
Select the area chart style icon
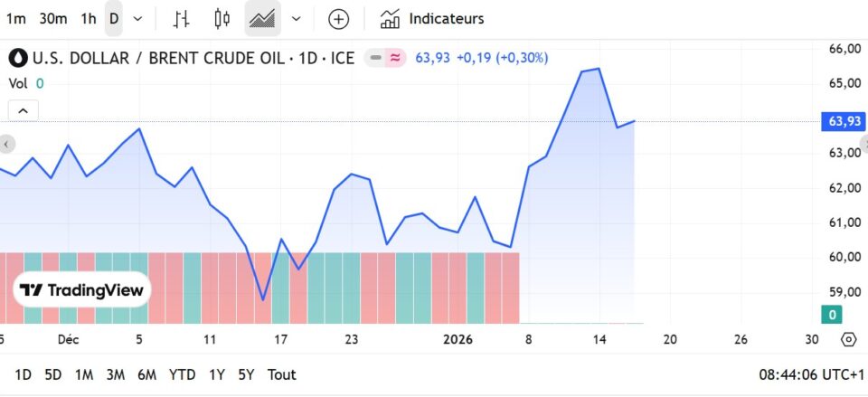(x=262, y=18)
